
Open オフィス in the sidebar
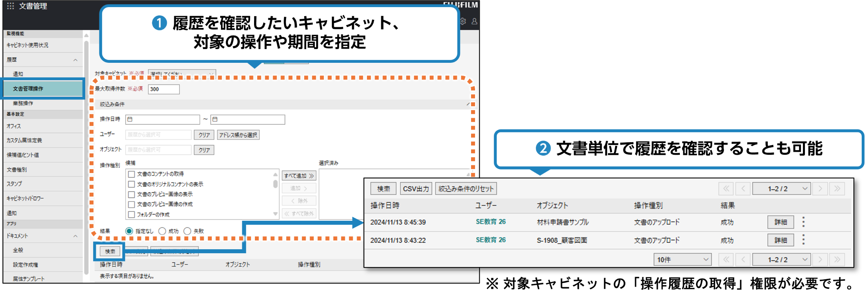pos(43,126)
